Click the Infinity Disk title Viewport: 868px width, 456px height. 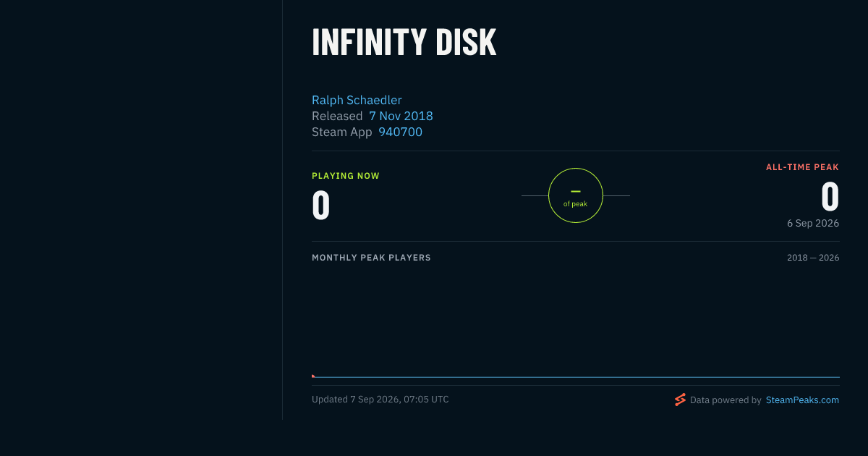[x=404, y=43]
